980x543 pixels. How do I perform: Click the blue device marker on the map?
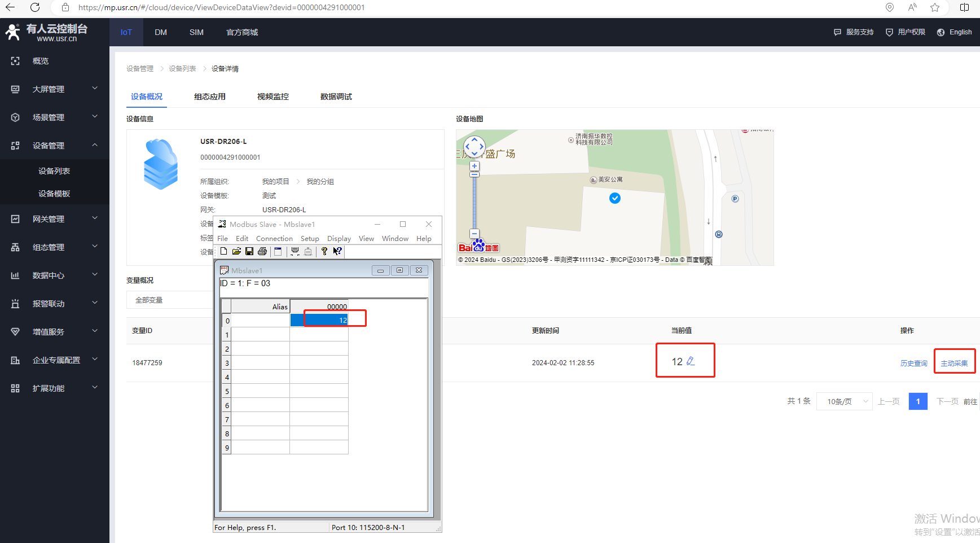(x=615, y=198)
